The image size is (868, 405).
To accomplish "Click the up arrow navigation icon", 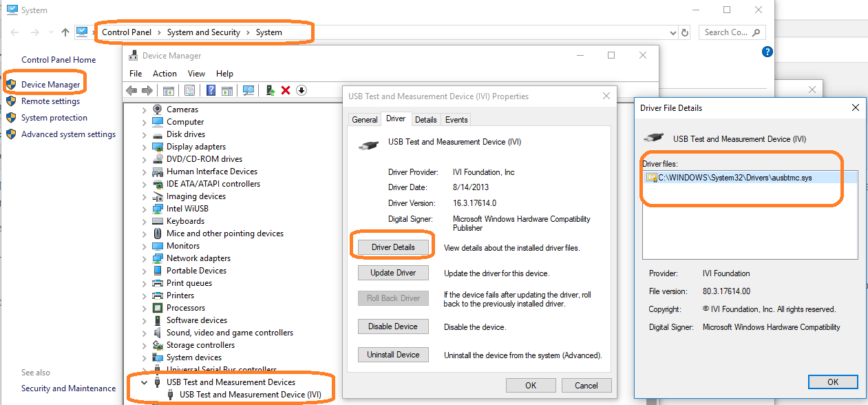I will tap(65, 32).
